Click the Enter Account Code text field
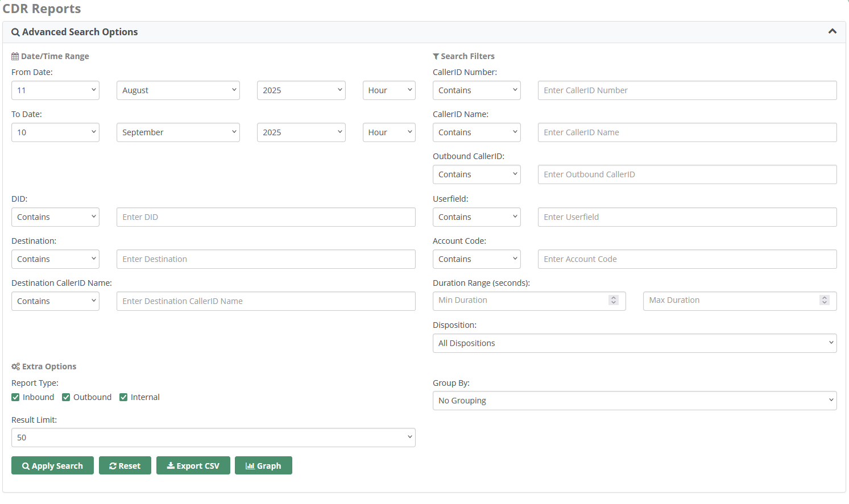Image resolution: width=849 pixels, height=504 pixels. [687, 259]
